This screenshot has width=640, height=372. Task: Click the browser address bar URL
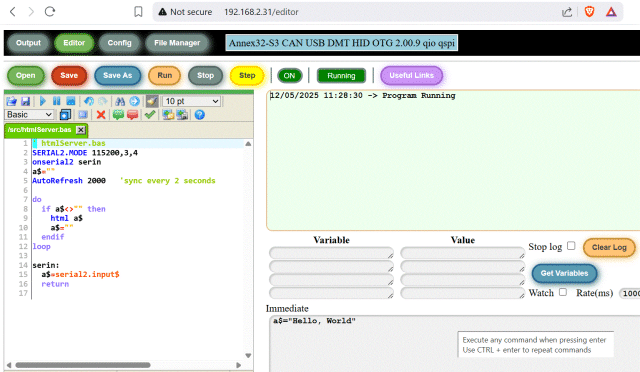(261, 12)
